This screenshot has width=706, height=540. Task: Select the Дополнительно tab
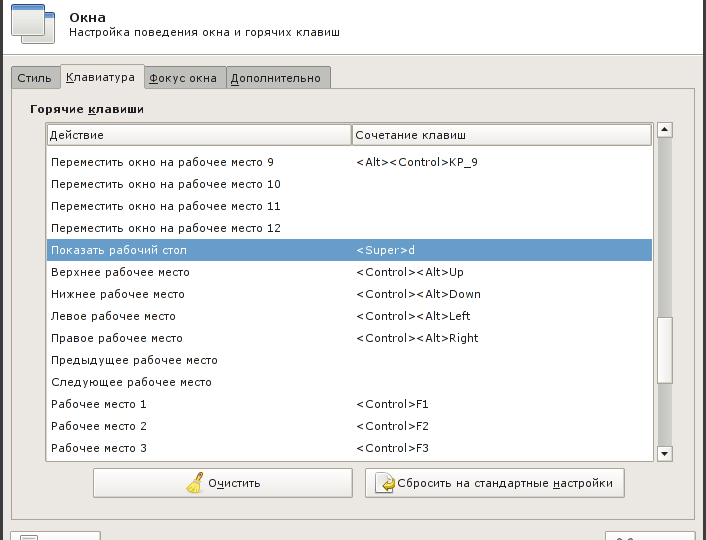point(277,78)
